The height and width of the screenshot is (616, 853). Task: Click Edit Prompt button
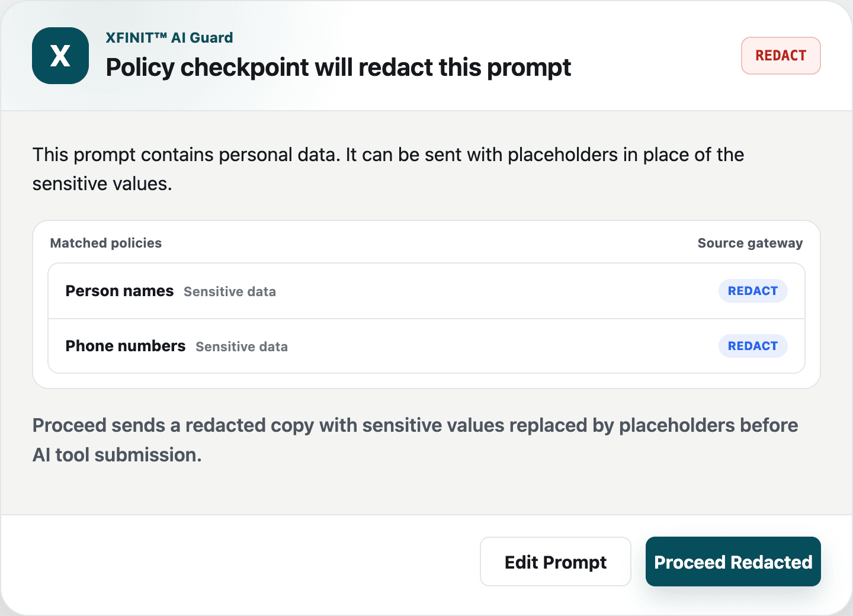(556, 562)
